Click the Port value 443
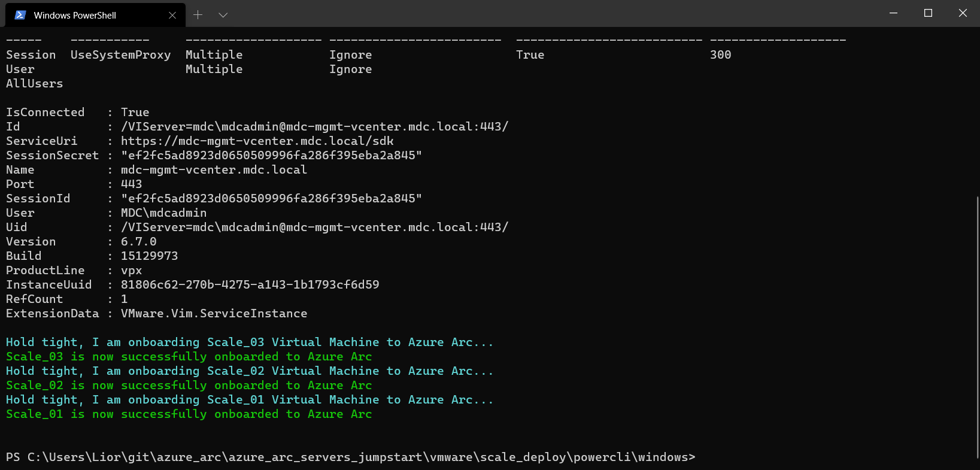Image resolution: width=980 pixels, height=470 pixels. (x=132, y=184)
